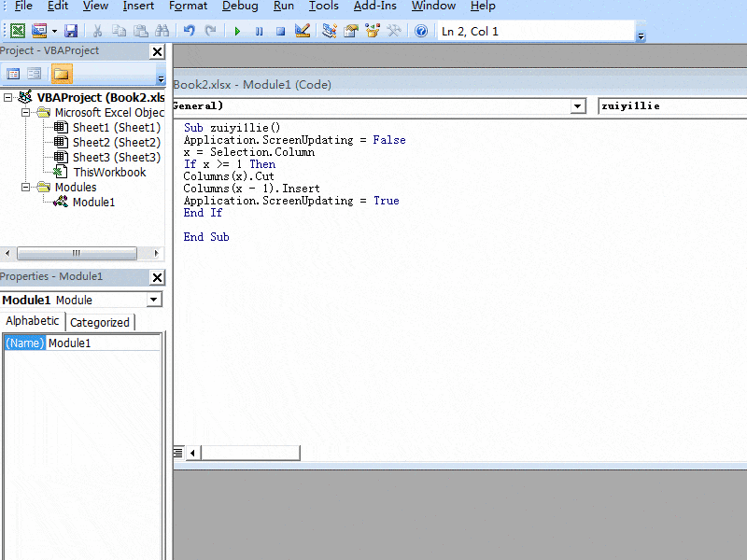Click View Code icon in Project panel
Viewport: 747px width, 560px height.
pos(13,74)
